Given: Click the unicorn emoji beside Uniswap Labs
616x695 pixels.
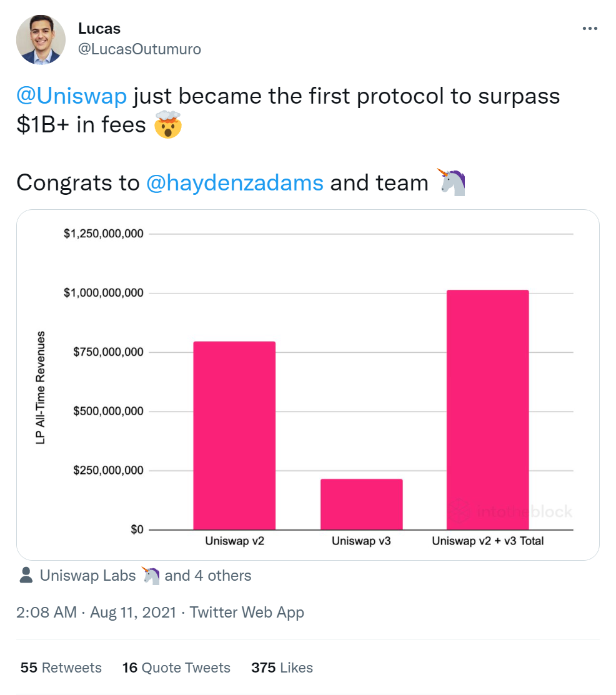Looking at the screenshot, I should [151, 575].
